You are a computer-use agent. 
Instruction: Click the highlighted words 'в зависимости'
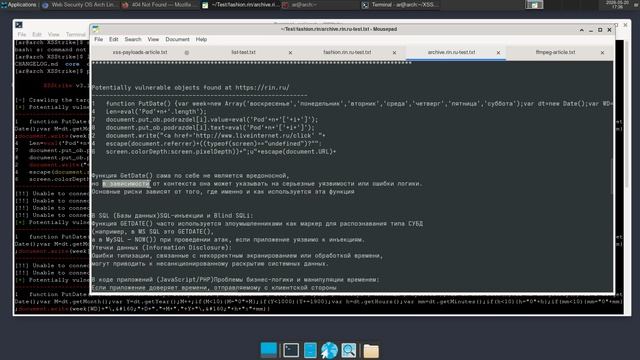pos(126,184)
